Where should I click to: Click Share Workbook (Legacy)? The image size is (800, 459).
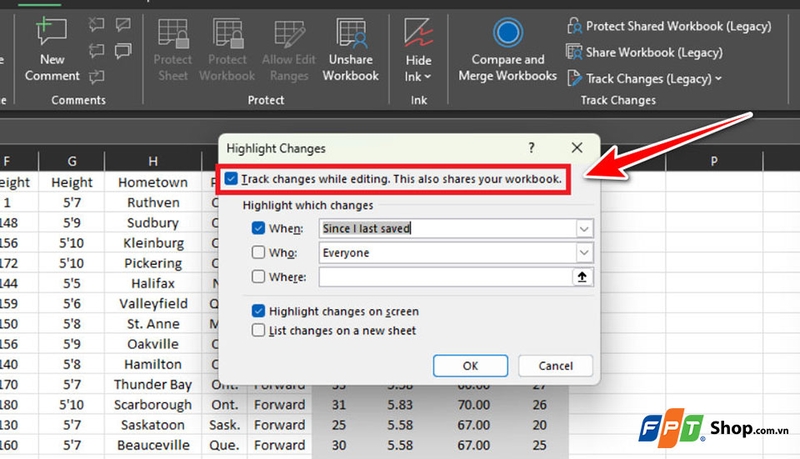point(644,52)
